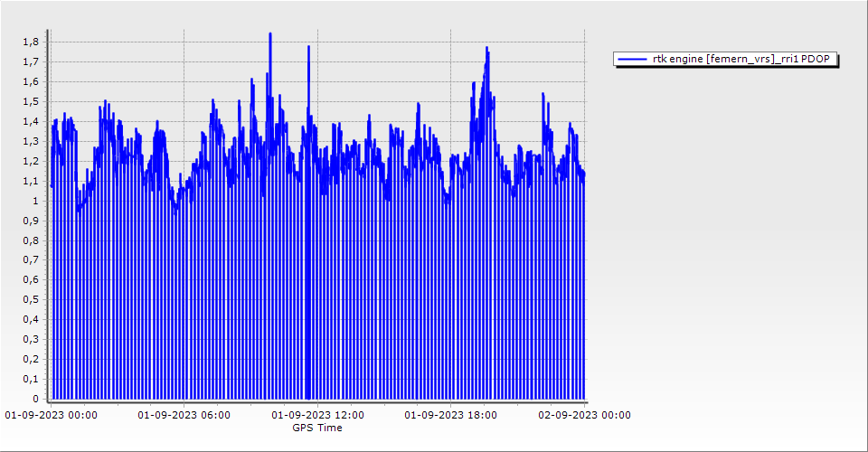Click the tallest PDOP peak above 1,8

click(x=269, y=34)
